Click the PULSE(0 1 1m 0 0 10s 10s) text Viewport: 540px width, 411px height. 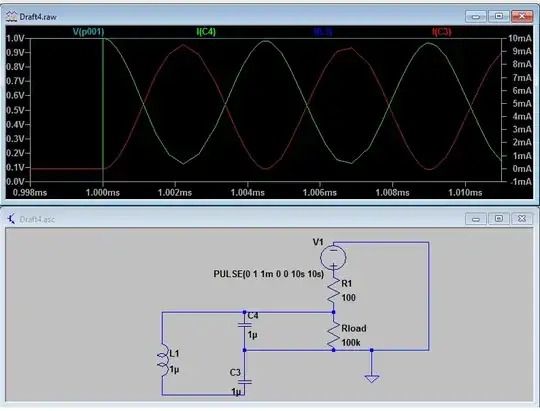pyautogui.click(x=269, y=274)
